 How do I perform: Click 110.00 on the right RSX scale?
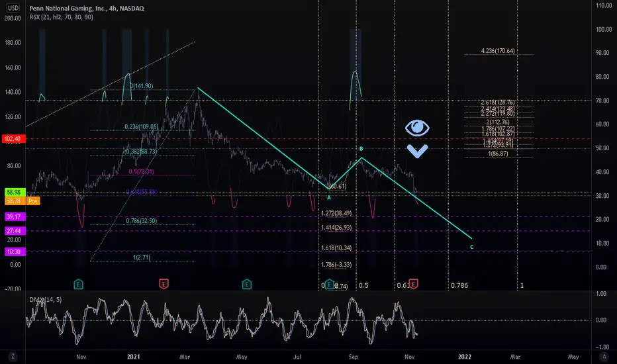pos(604,5)
